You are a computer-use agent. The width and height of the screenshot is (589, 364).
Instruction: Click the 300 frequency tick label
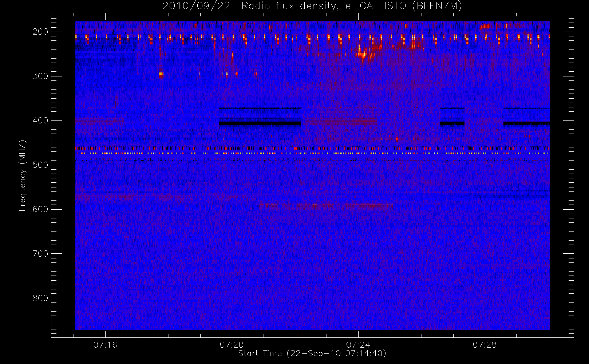click(40, 76)
